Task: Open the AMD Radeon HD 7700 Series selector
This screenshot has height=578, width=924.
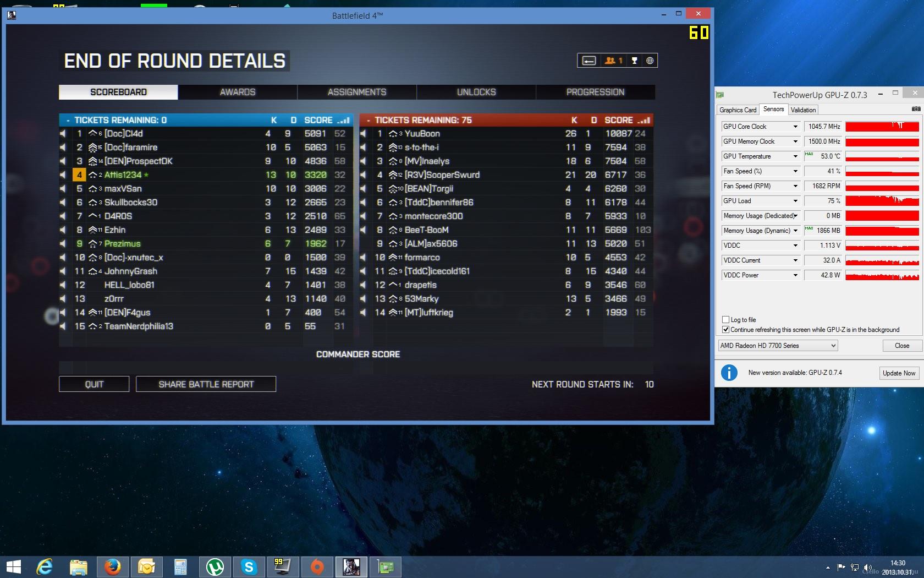Action: pyautogui.click(x=778, y=346)
